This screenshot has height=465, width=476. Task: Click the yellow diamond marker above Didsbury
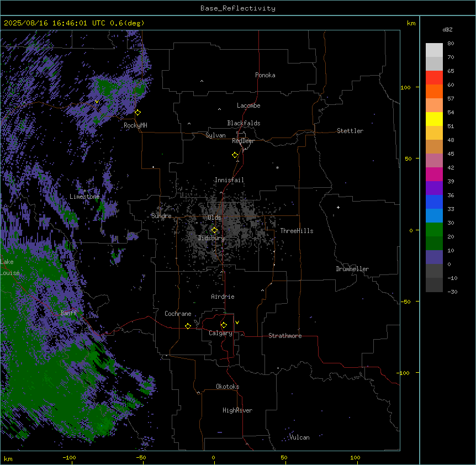[215, 230]
